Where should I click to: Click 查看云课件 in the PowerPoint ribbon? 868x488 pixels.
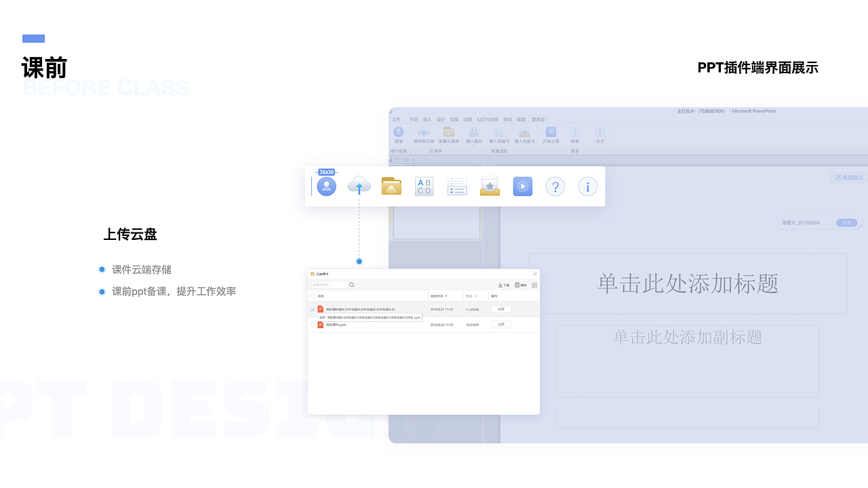448,136
